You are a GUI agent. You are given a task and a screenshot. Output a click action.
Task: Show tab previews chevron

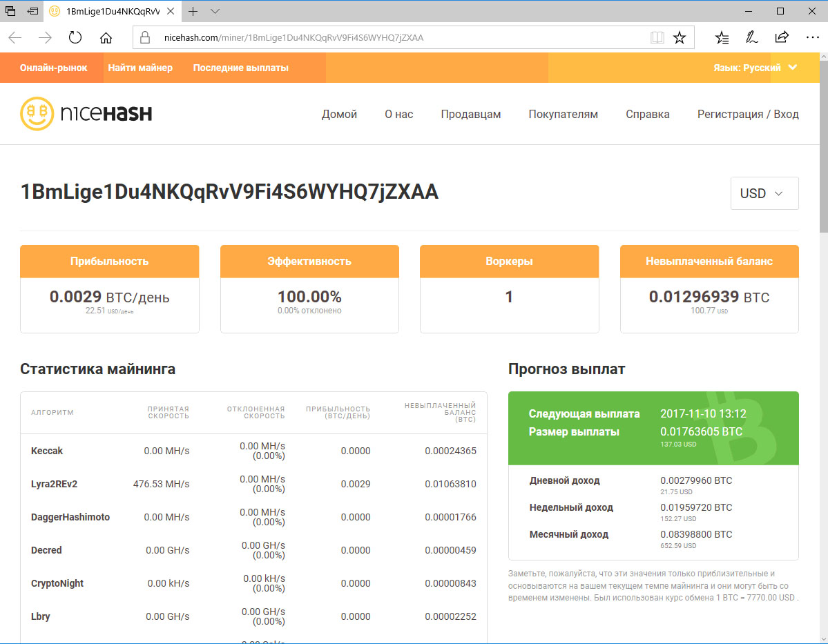(215, 11)
